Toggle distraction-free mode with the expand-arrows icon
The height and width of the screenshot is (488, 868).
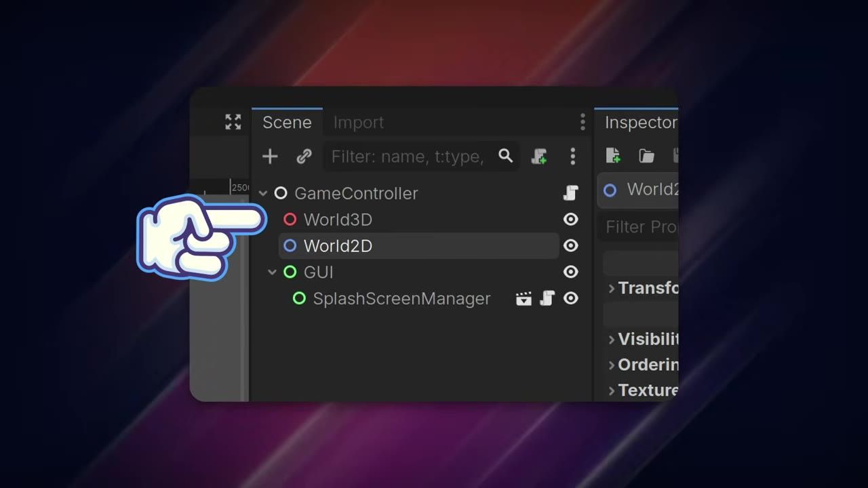pos(233,122)
